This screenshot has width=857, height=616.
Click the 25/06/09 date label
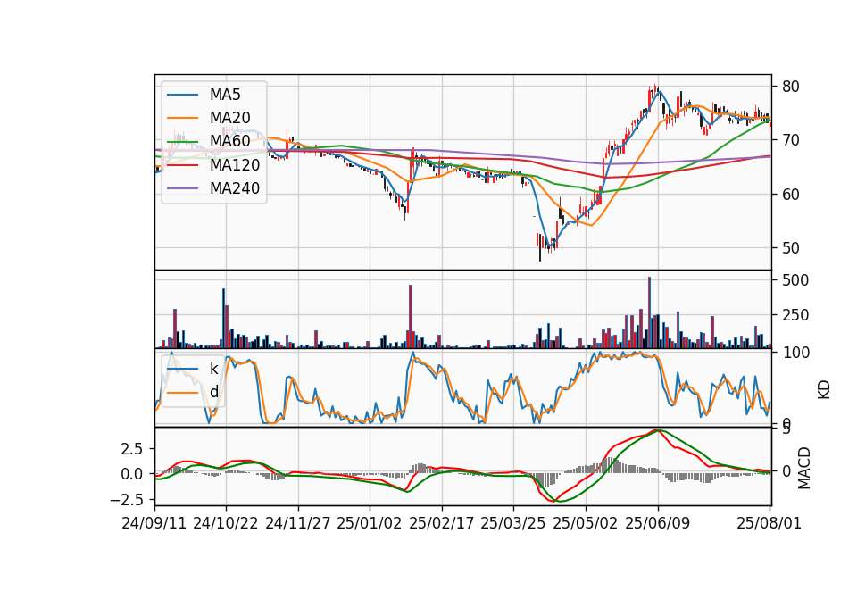[x=658, y=523]
